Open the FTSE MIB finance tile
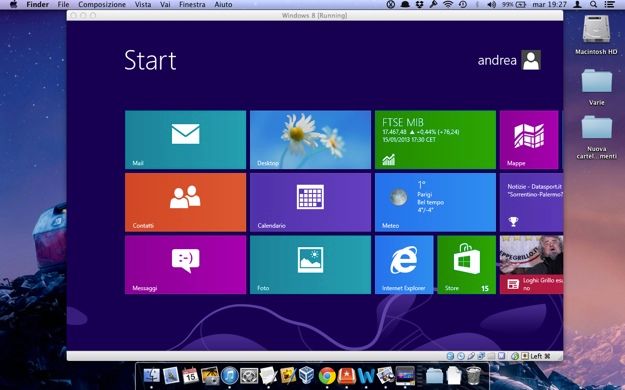 [x=435, y=140]
